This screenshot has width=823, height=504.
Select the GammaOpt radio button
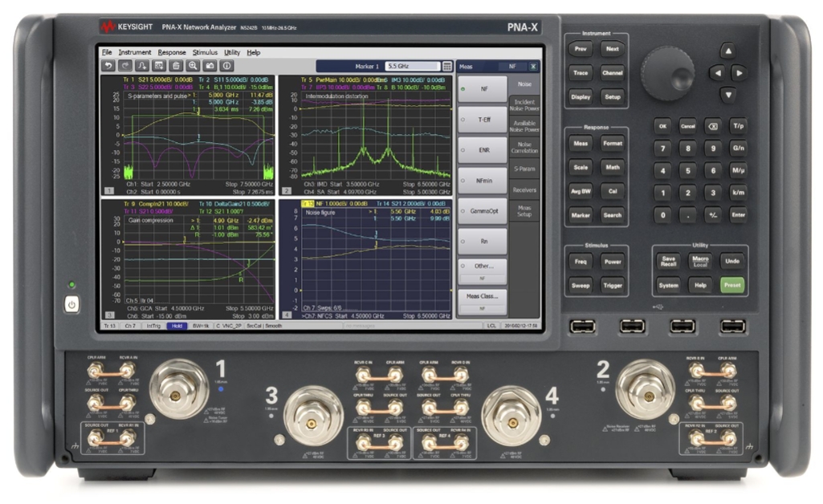tap(483, 211)
